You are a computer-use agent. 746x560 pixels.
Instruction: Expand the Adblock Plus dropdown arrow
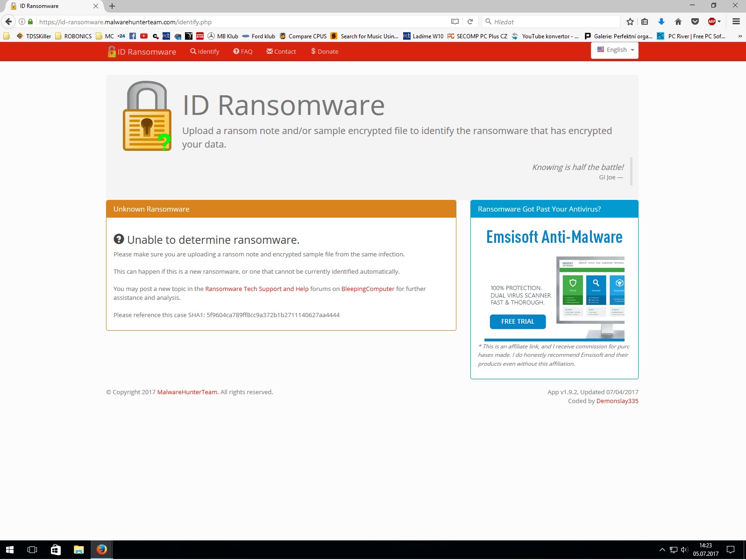pos(719,21)
